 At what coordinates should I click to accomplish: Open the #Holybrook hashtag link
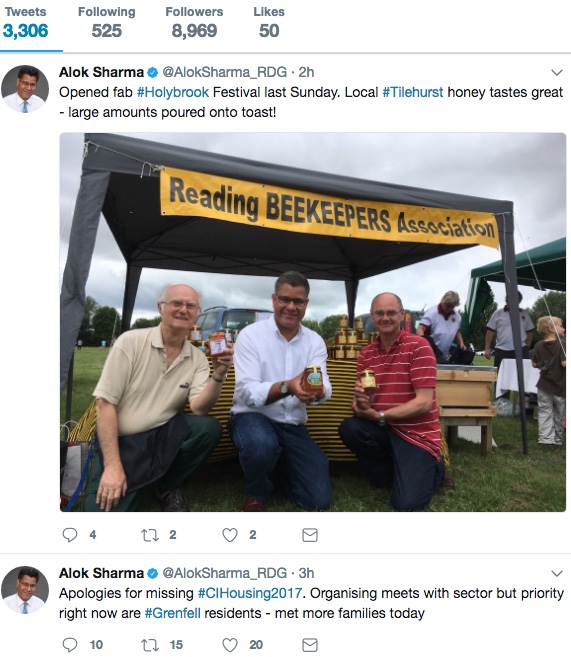173,92
